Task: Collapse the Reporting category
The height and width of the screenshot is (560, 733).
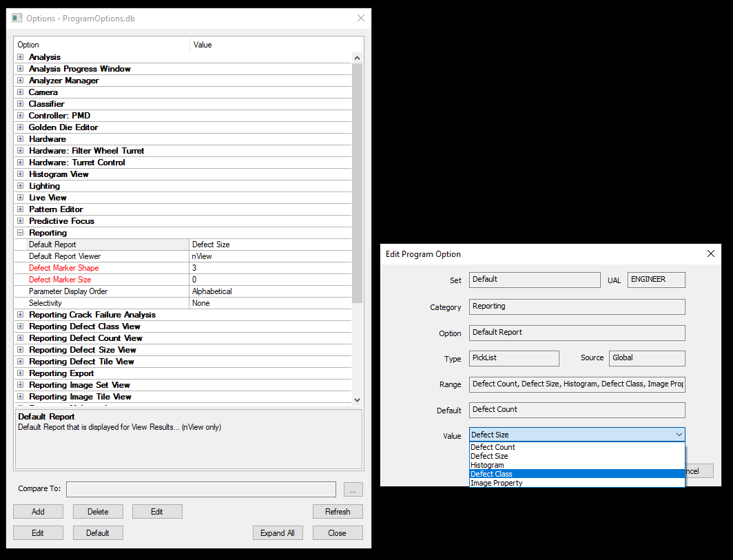Action: tap(21, 233)
